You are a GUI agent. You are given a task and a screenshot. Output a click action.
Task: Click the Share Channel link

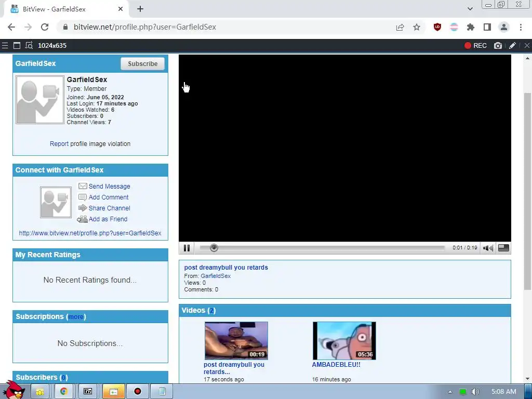pyautogui.click(x=109, y=208)
